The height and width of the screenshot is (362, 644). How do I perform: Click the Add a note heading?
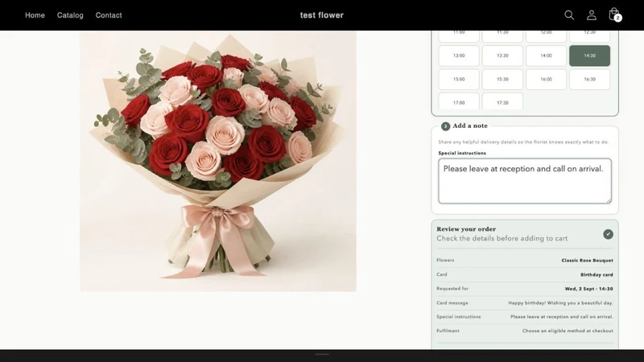470,126
